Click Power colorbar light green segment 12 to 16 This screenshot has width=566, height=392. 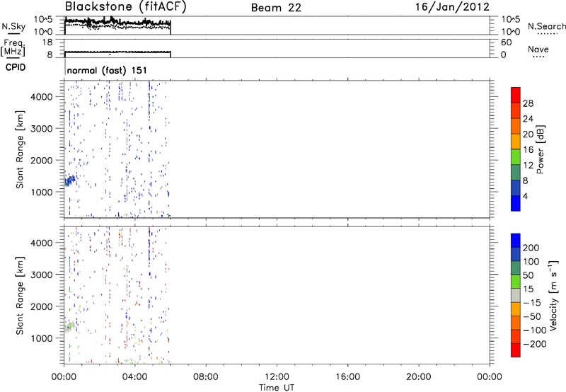[516, 156]
